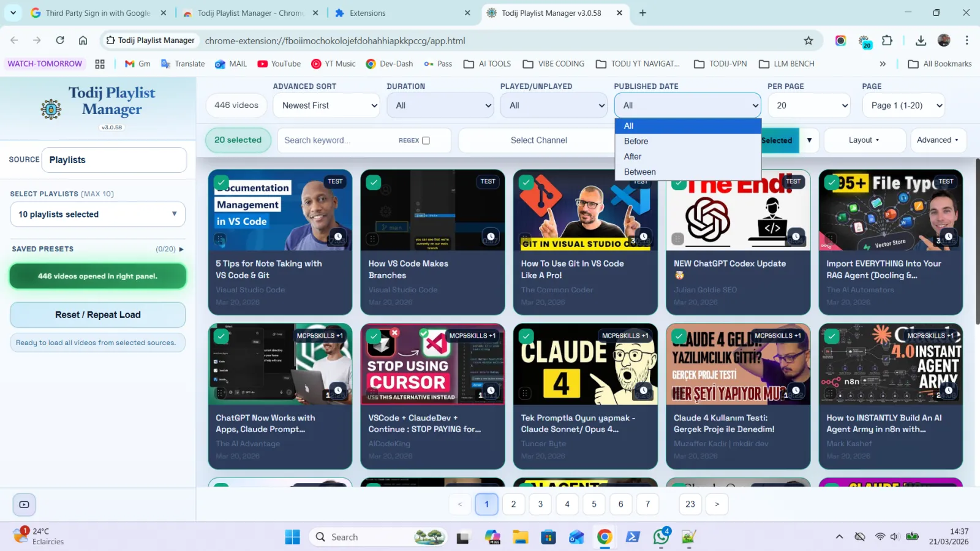
Task: Select 'After' in Published Date list
Action: click(x=688, y=156)
